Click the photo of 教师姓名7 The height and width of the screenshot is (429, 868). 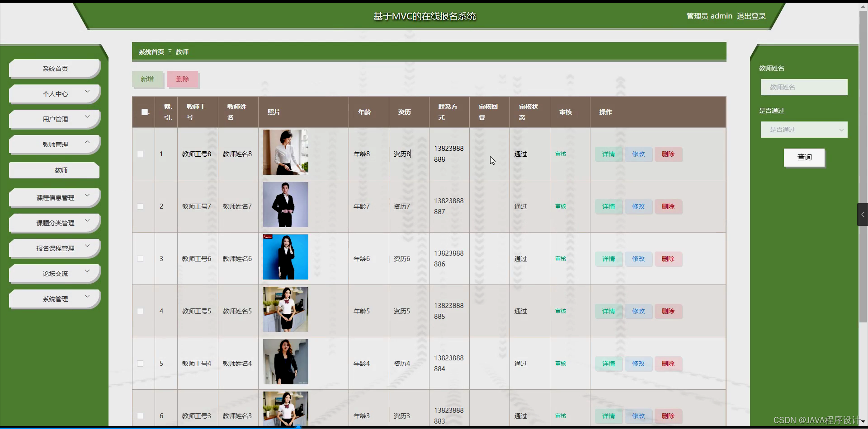tap(286, 205)
